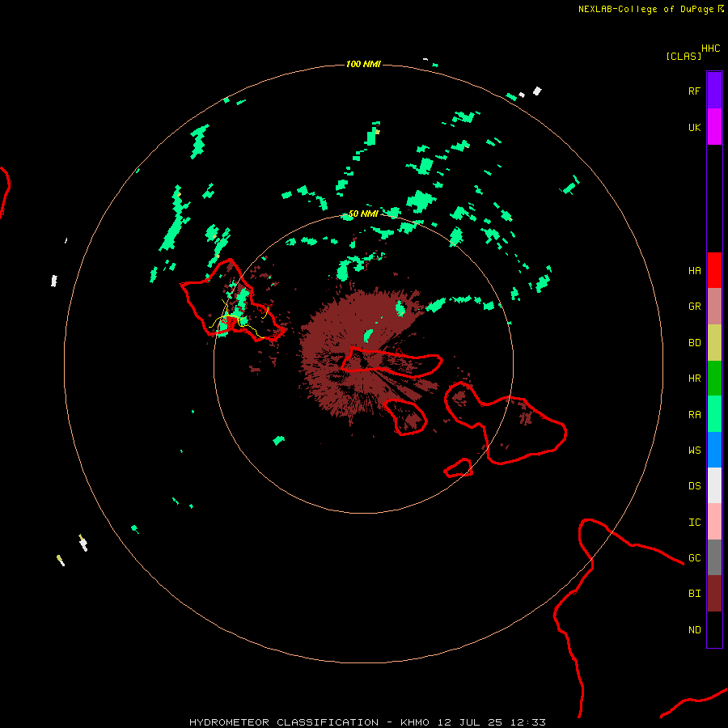Viewport: 728px width, 728px height.
Task: Click the ND legend label
Action: pyautogui.click(x=694, y=629)
